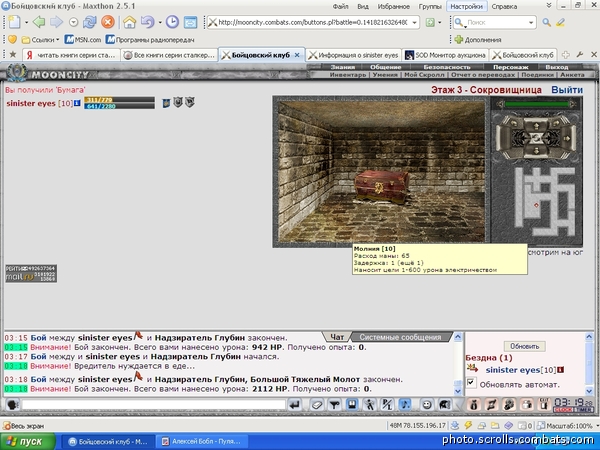Viewport: 600px width, 450px height.
Task: Open MSN.com bookmark link
Action: (x=83, y=39)
